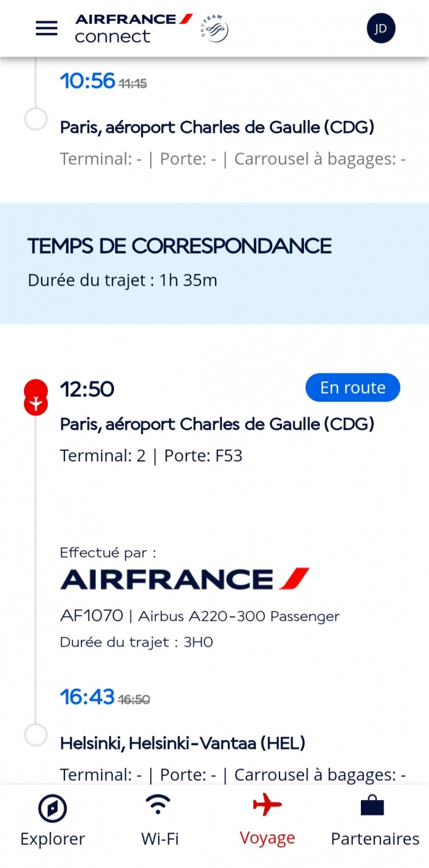429x868 pixels.
Task: Switch to the Partenaires tab label
Action: [x=375, y=839]
